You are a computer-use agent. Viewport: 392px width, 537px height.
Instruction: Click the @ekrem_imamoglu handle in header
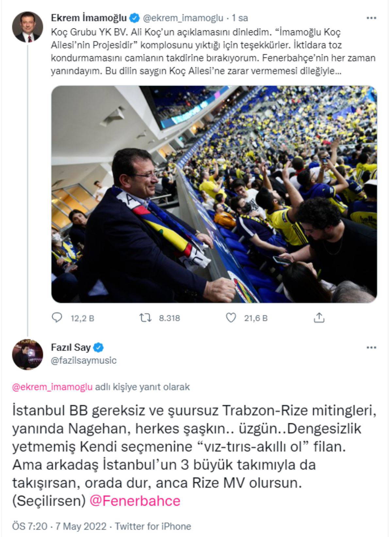pyautogui.click(x=183, y=18)
